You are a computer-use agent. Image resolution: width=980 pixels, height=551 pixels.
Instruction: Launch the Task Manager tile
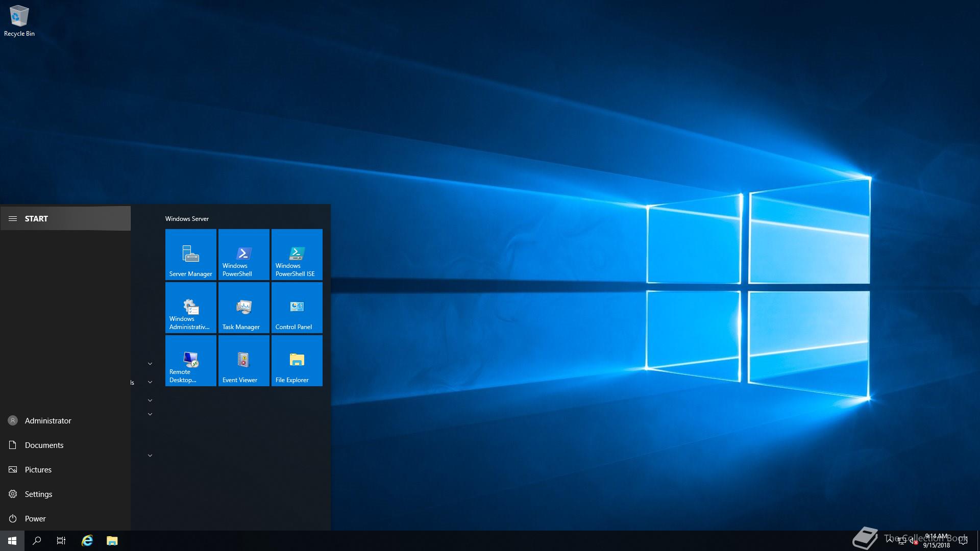click(243, 307)
